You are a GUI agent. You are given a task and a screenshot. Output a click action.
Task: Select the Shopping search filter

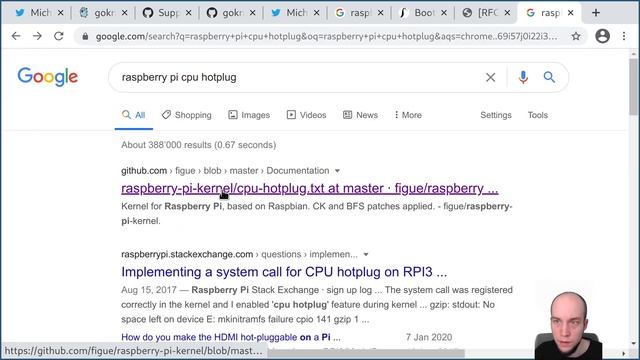point(187,115)
